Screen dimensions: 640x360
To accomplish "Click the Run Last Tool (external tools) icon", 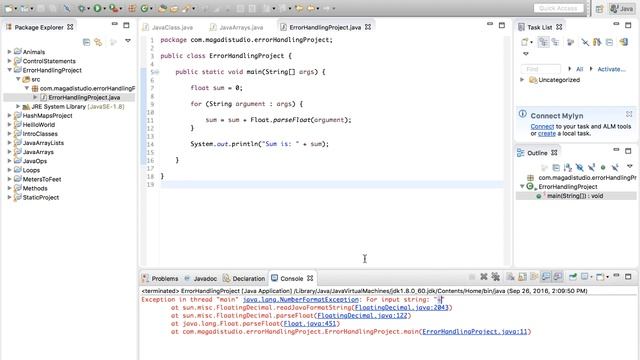I will point(114,8).
